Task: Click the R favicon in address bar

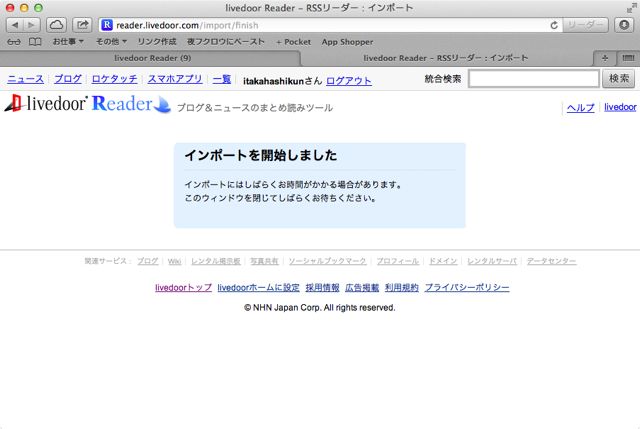Action: point(107,25)
